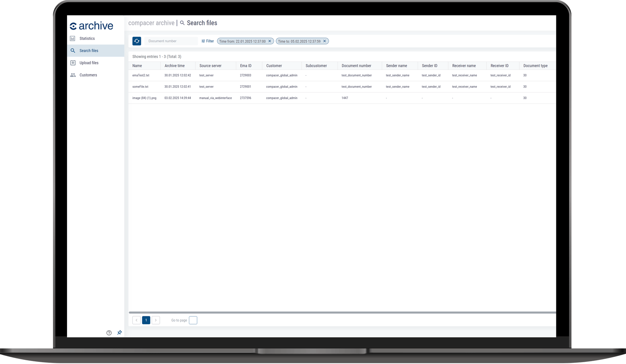626x364 pixels.
Task: Click the compacer archive breadcrumb title
Action: coord(151,23)
